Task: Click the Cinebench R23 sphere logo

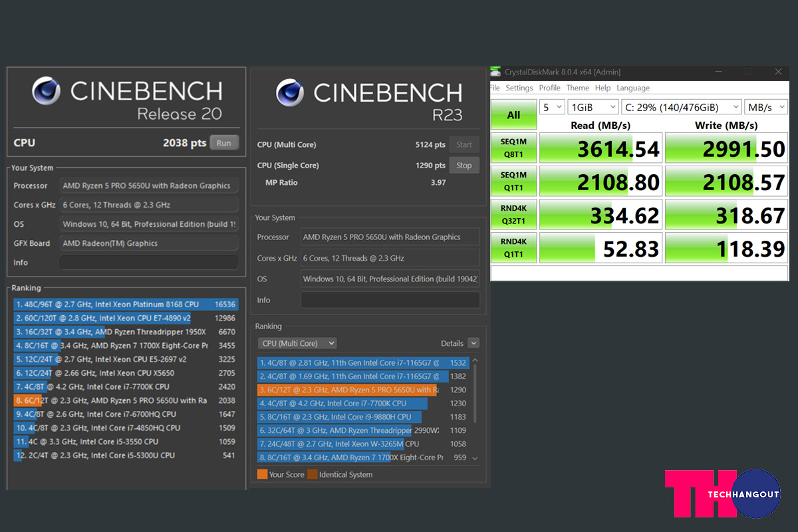Action: [290, 94]
